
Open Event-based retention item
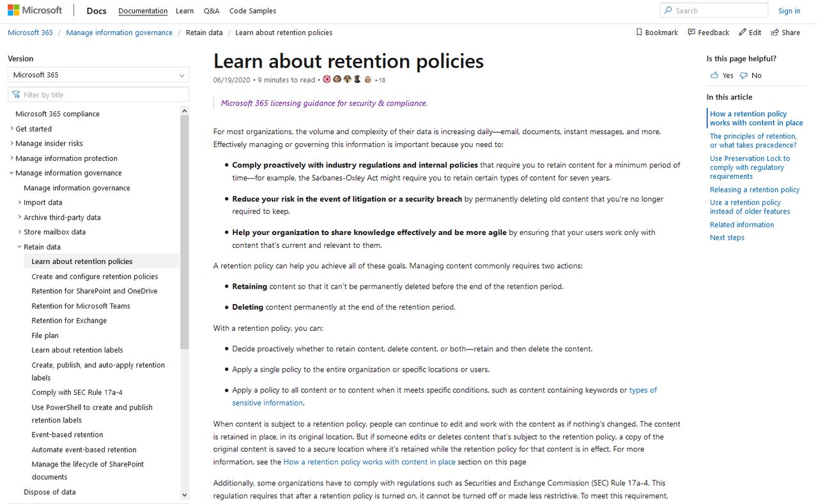[67, 434]
